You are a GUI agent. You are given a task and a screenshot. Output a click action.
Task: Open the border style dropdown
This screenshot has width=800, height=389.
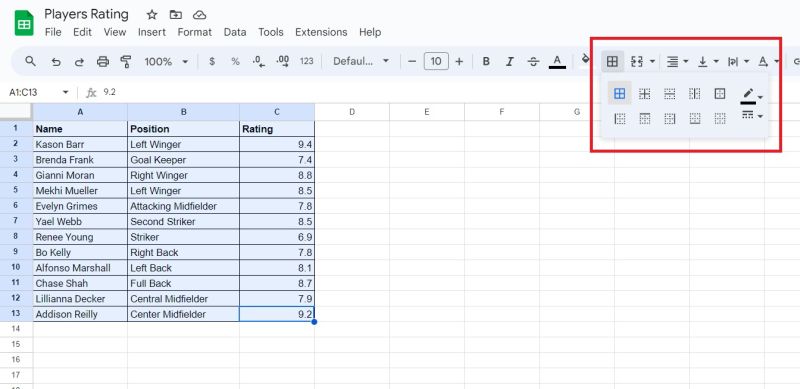coord(752,116)
